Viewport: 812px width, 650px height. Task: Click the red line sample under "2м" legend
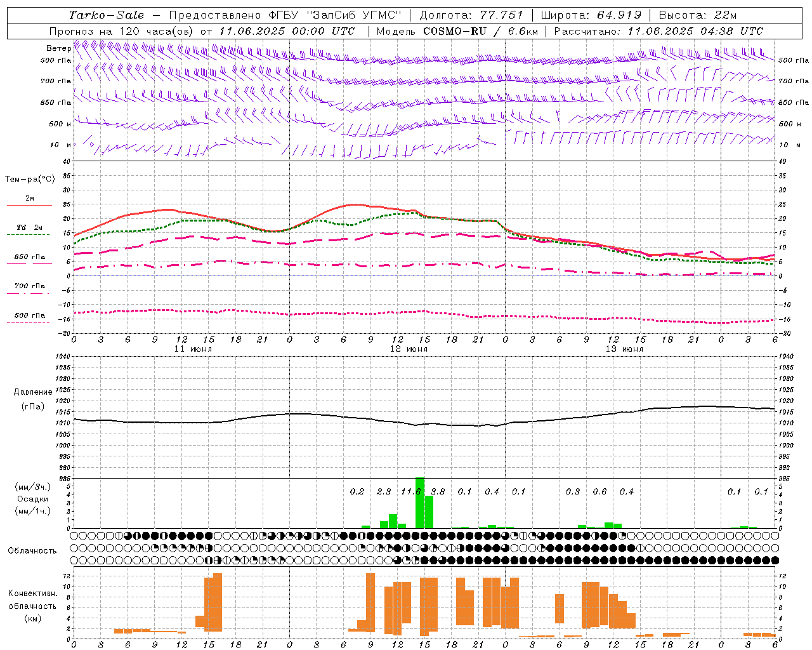point(30,206)
